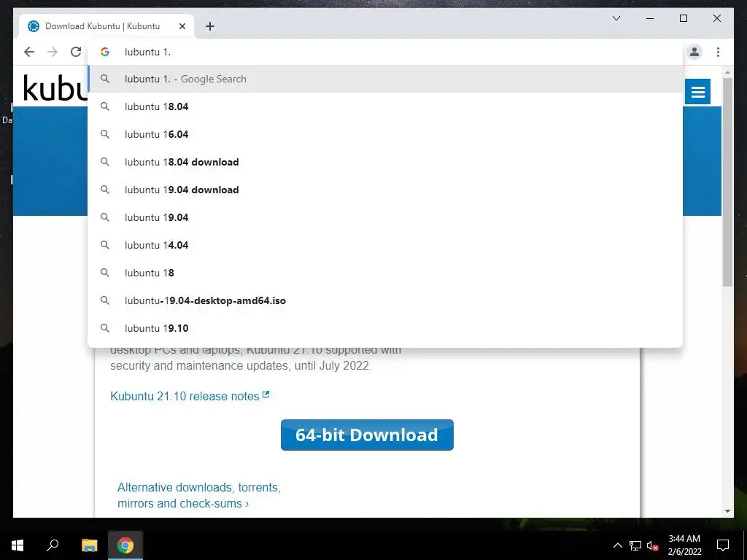Choose 'lubuntu 1. - Google Search' suggestion
747x560 pixels.
pyautogui.click(x=385, y=79)
